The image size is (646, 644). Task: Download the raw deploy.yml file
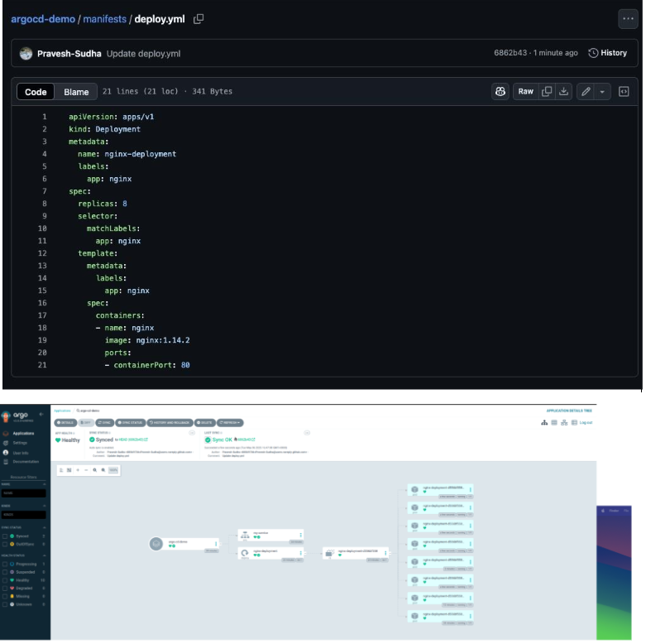563,92
